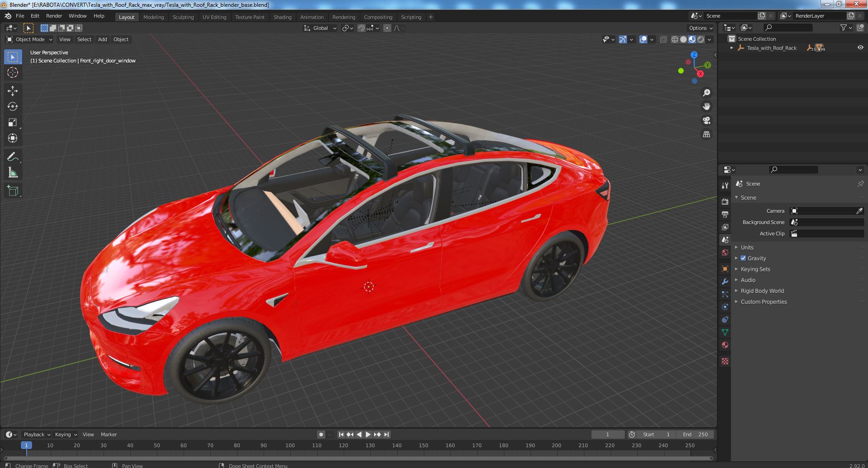Image resolution: width=868 pixels, height=468 pixels.
Task: Open the Texture properties tab
Action: pyautogui.click(x=725, y=361)
